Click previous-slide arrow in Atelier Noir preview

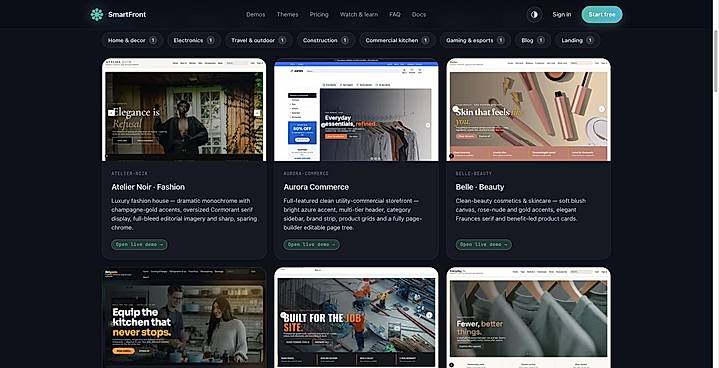(x=111, y=113)
